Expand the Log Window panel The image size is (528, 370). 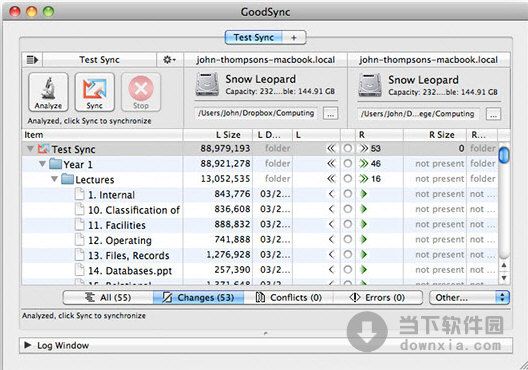tap(28, 345)
